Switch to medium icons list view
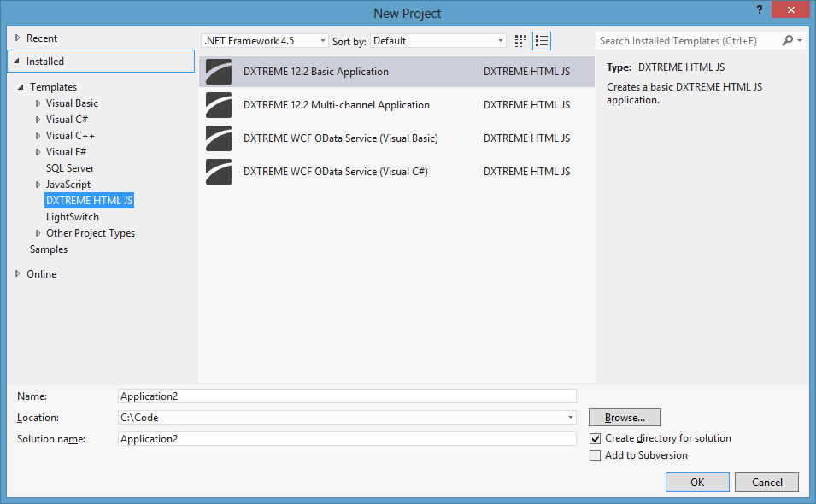 click(x=542, y=41)
